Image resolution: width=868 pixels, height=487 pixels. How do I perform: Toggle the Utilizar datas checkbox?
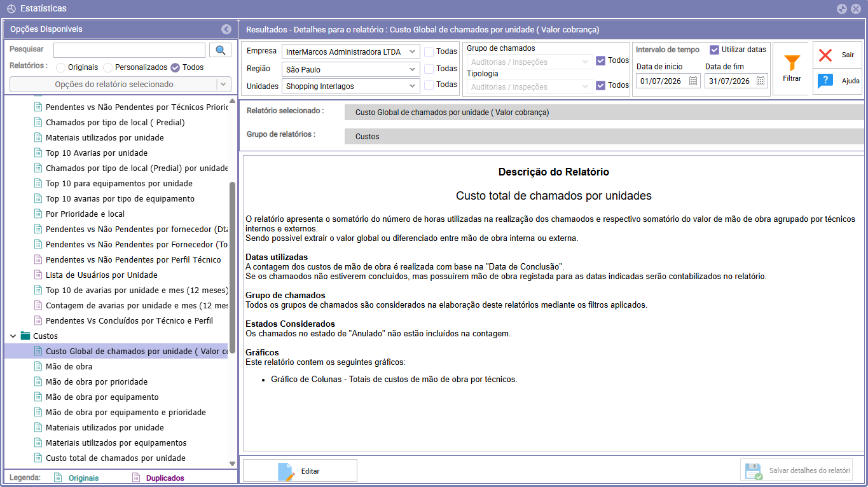tap(715, 50)
